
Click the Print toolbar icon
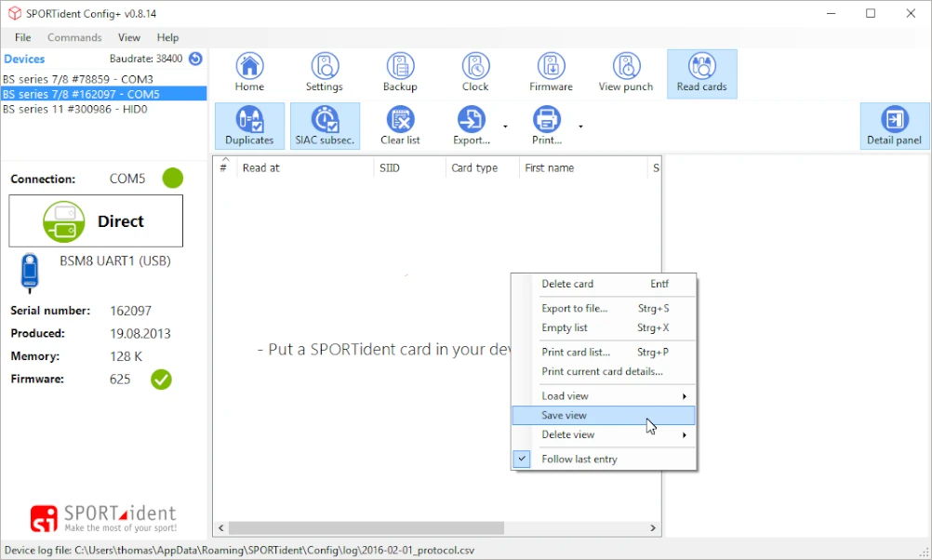tap(547, 119)
